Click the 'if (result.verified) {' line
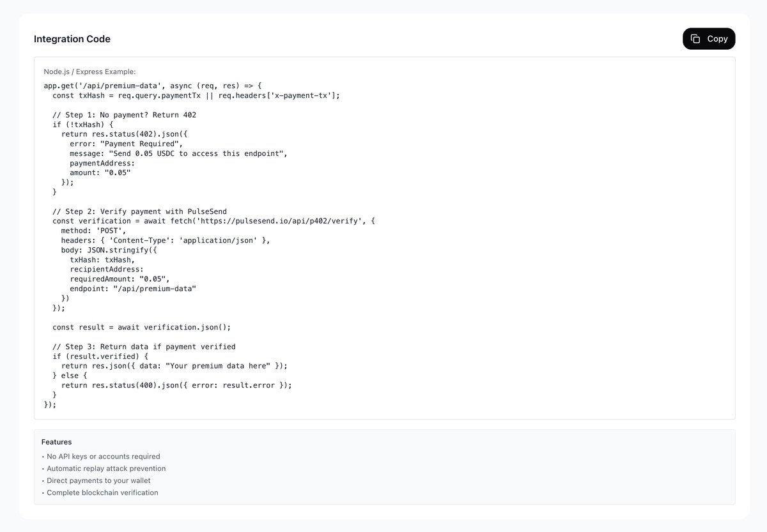This screenshot has width=767, height=532. coord(100,356)
